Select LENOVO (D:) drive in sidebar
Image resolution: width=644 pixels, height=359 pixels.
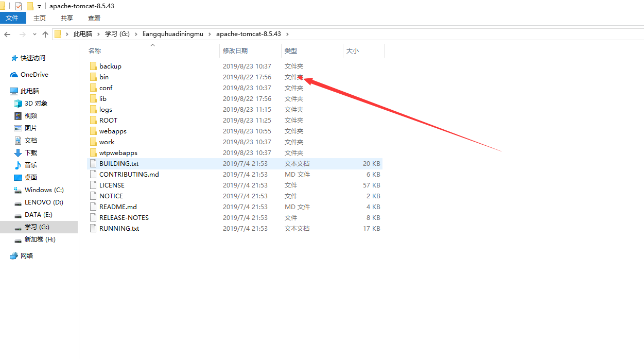click(x=39, y=202)
